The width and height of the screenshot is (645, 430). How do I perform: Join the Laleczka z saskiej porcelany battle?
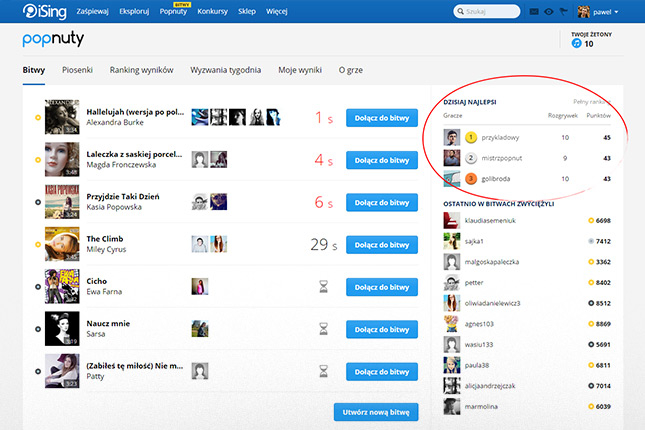(382, 160)
